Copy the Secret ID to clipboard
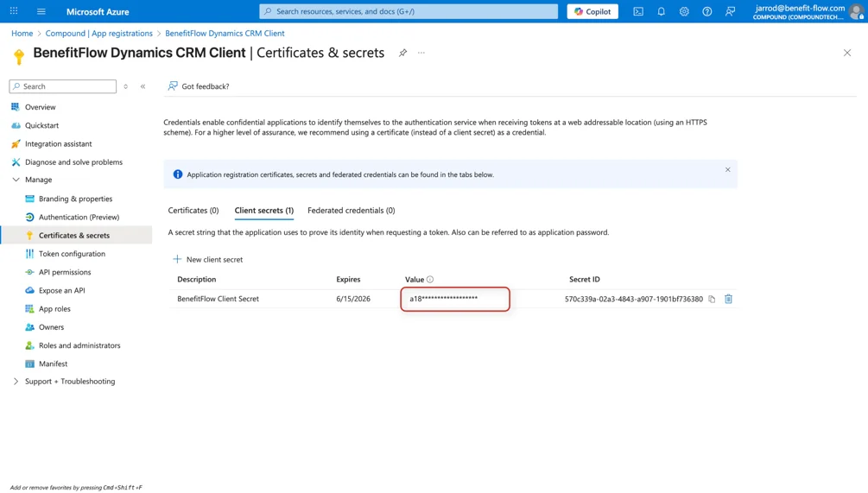Screen dimensions: 868x493 [712, 299]
